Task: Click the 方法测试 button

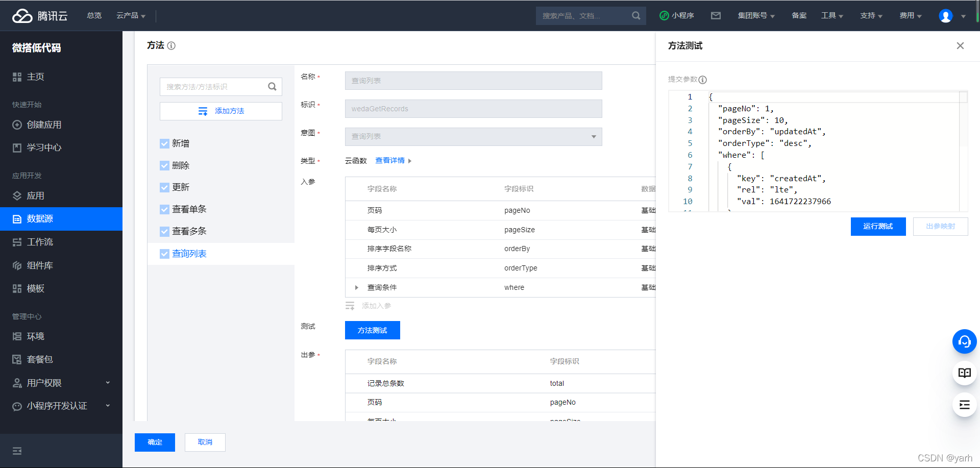Action: [373, 330]
